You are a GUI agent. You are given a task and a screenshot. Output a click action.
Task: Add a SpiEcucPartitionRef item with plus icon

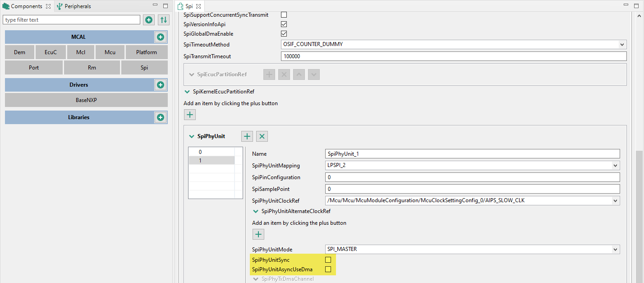coord(269,74)
